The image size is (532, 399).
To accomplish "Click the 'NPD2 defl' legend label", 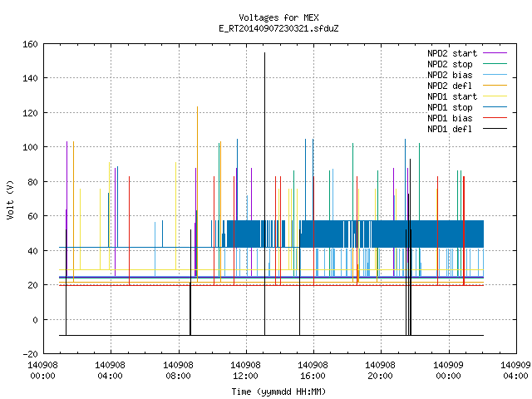I will pos(450,86).
